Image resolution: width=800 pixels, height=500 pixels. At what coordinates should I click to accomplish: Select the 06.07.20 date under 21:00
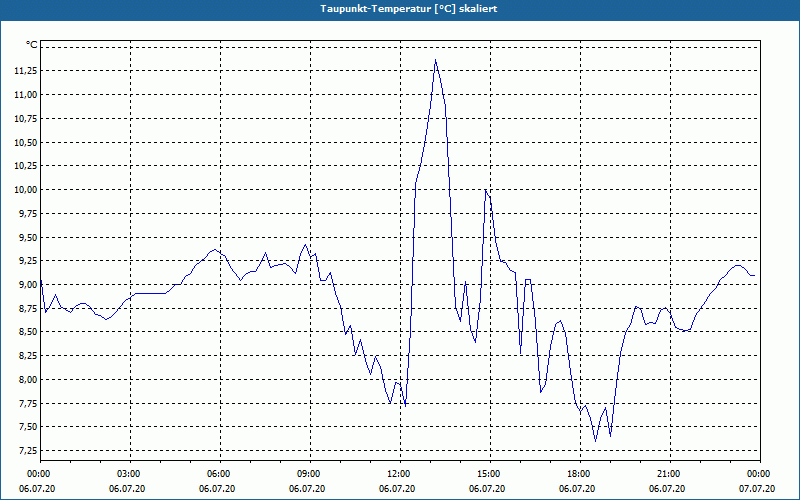pos(667,489)
